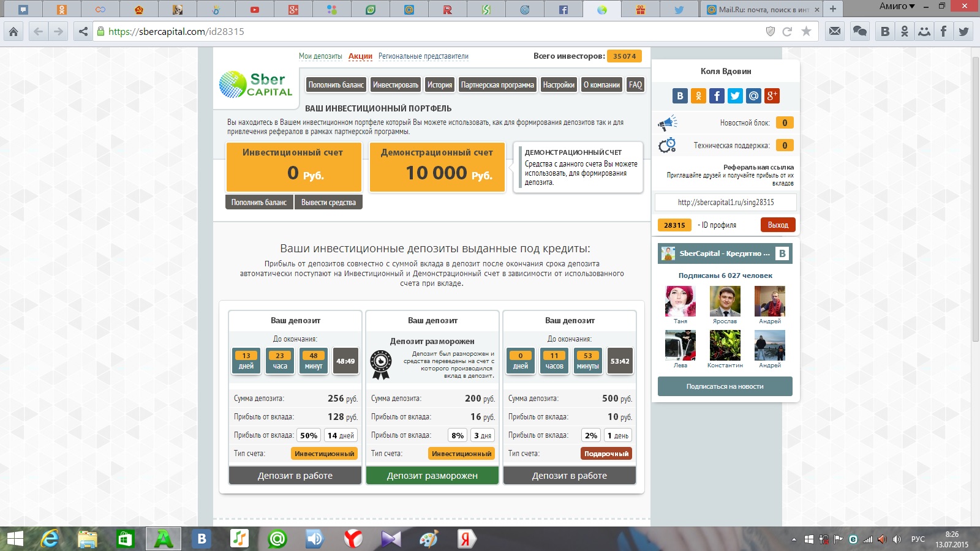Screen dimensions: 980x551
Task: Open the browser home page icon
Action: point(13,31)
